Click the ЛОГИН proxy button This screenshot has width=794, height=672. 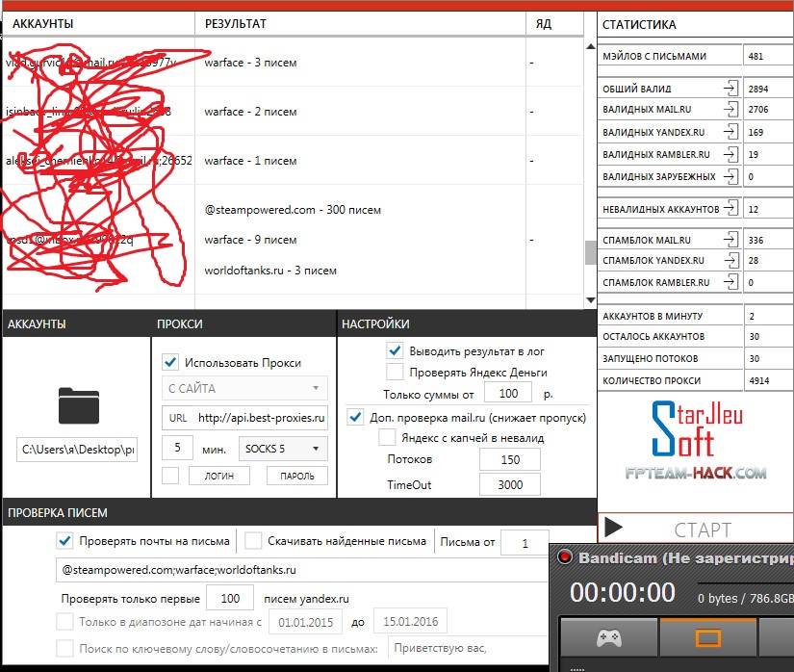coord(219,476)
